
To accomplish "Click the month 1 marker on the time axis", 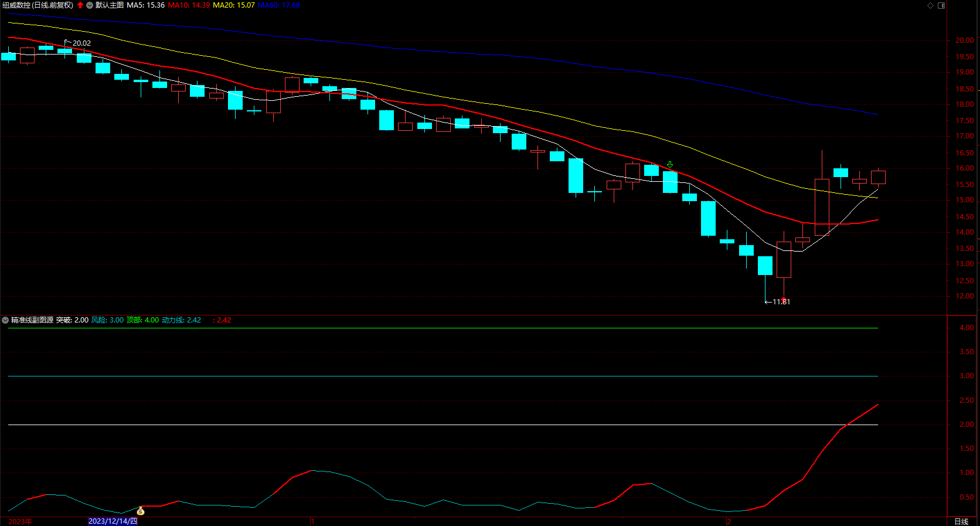I will 313,521.
